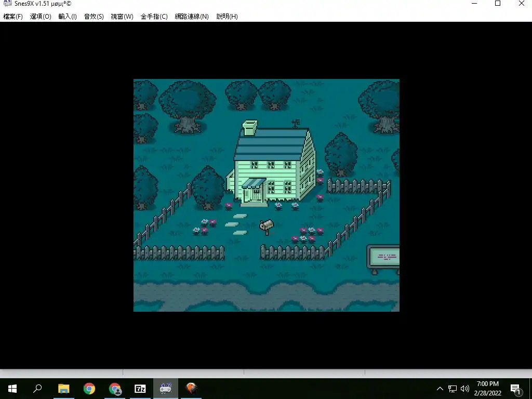The height and width of the screenshot is (399, 532).
Task: Open taskbar Search magnifier
Action: (37, 389)
